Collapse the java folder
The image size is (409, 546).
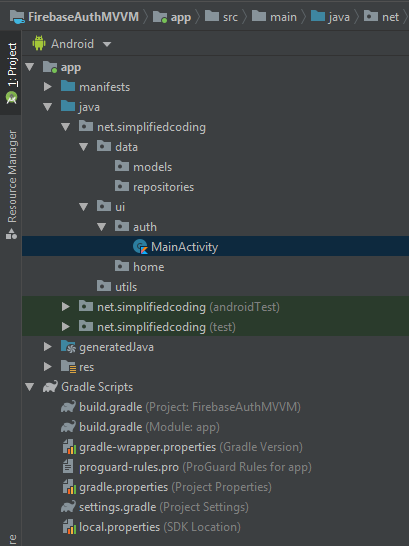tap(48, 107)
